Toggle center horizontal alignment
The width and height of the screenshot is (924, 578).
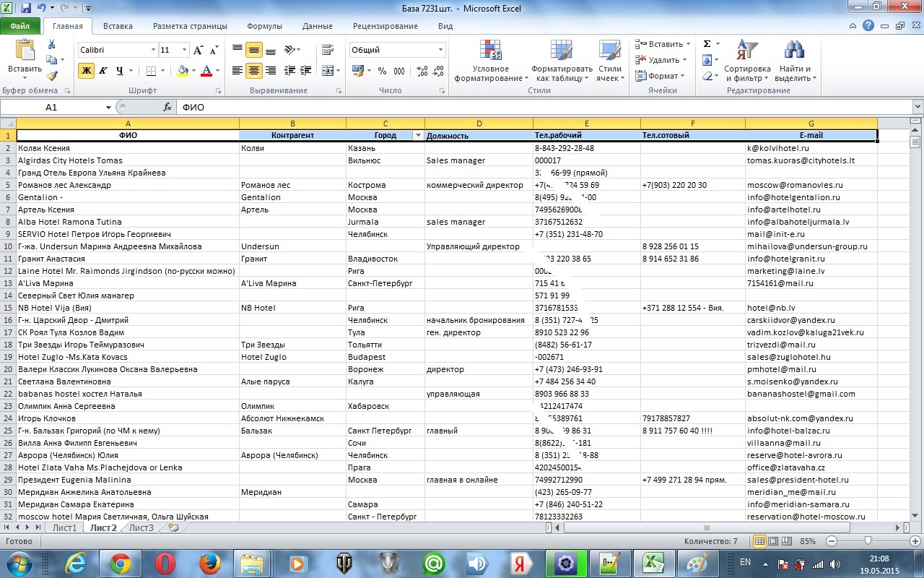253,71
